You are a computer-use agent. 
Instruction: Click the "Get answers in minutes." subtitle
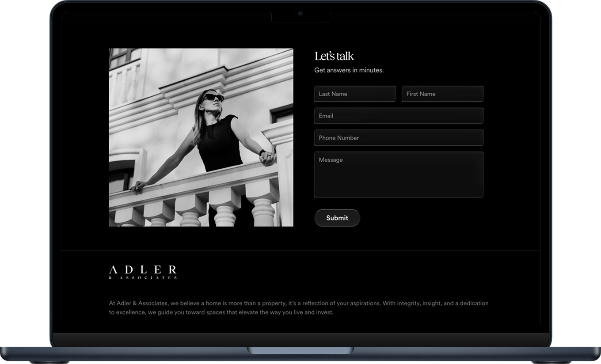(x=349, y=70)
